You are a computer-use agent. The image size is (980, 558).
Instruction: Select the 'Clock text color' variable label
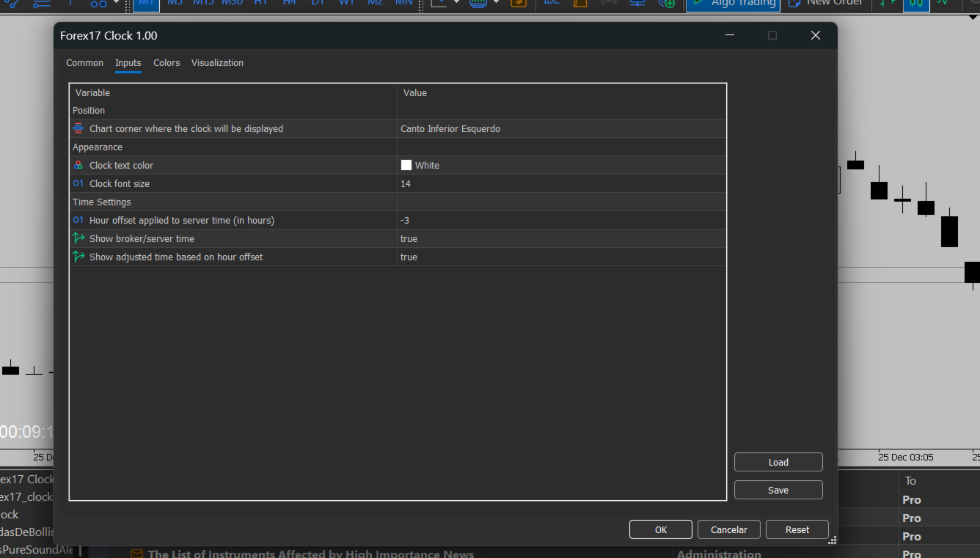click(x=121, y=165)
